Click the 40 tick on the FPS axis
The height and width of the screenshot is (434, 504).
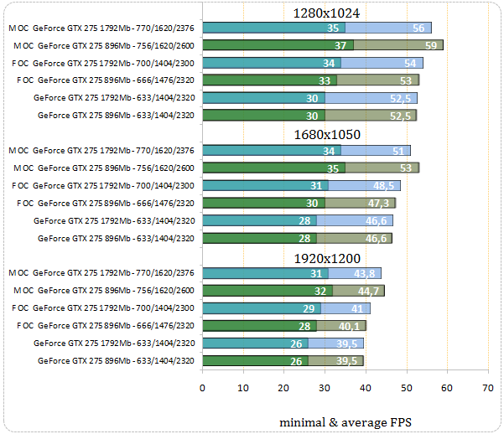pos(366,388)
